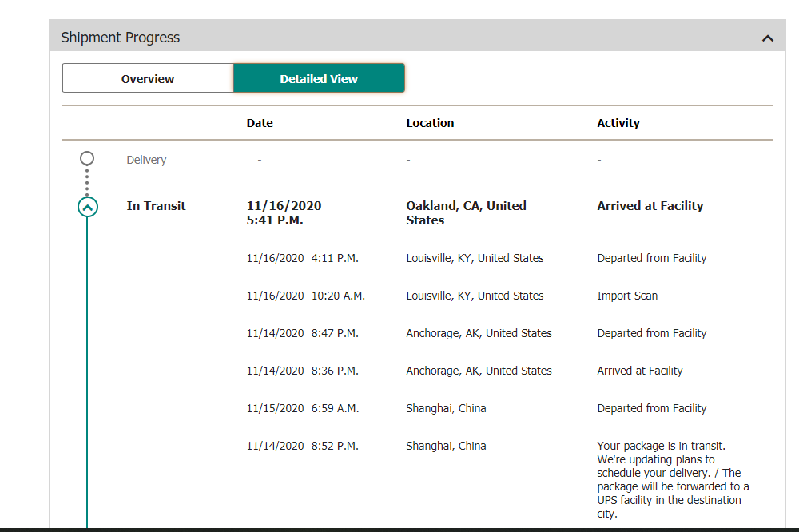This screenshot has height=532, width=799.
Task: Click the Location column header
Action: (x=430, y=123)
